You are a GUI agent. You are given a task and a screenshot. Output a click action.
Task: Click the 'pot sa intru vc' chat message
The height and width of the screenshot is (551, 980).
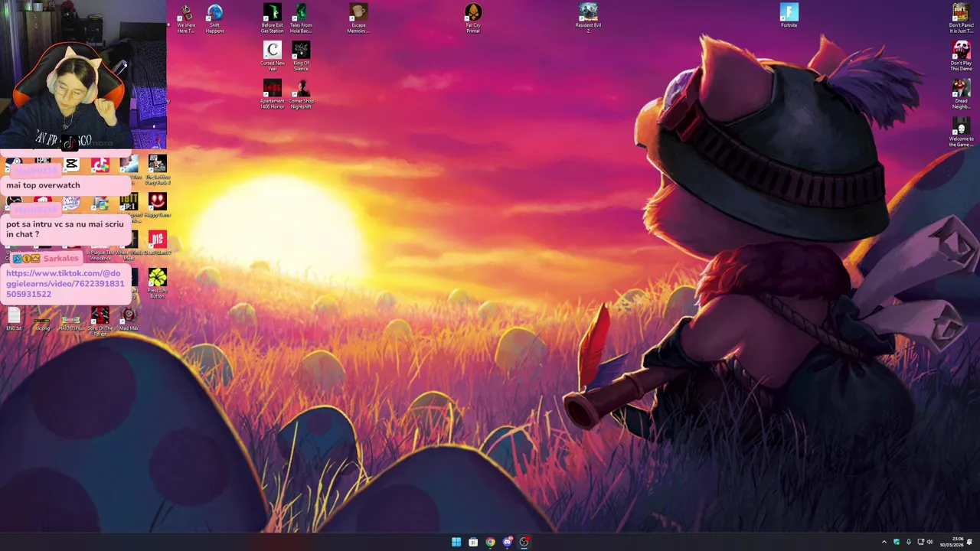(x=64, y=229)
